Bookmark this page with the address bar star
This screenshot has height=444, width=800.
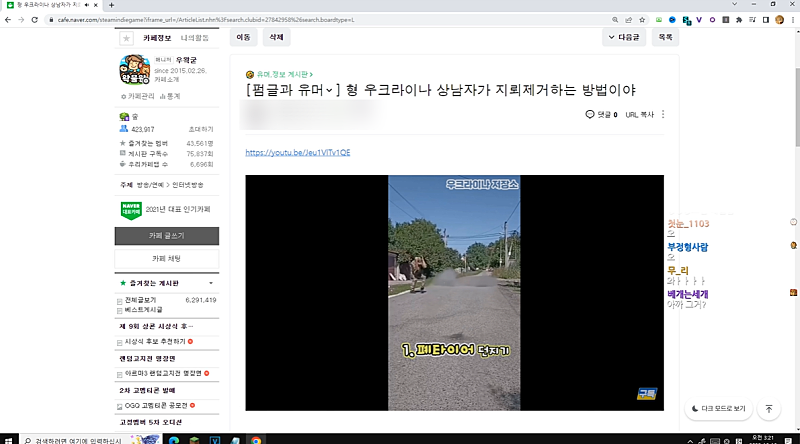click(x=642, y=19)
